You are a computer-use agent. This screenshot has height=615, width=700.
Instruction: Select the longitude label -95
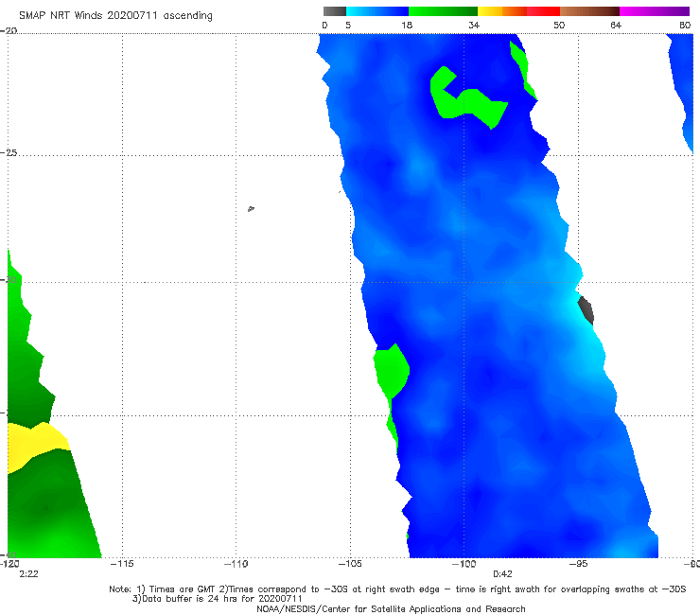coord(578,564)
